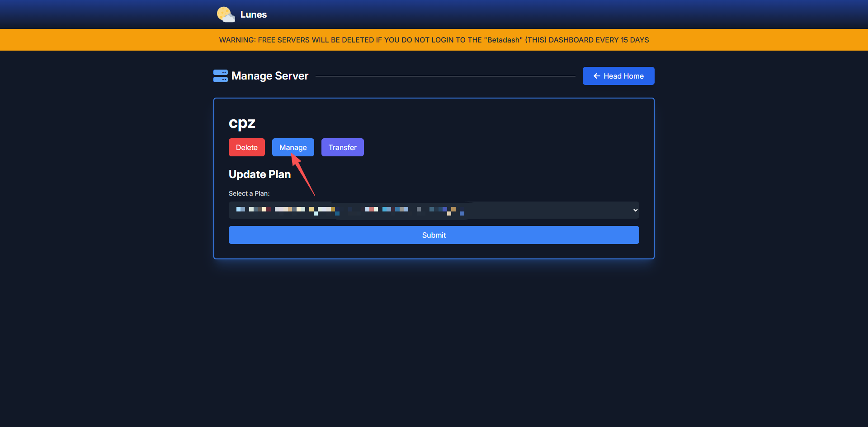
Task: Click the Manage Server stack icon
Action: coord(221,76)
